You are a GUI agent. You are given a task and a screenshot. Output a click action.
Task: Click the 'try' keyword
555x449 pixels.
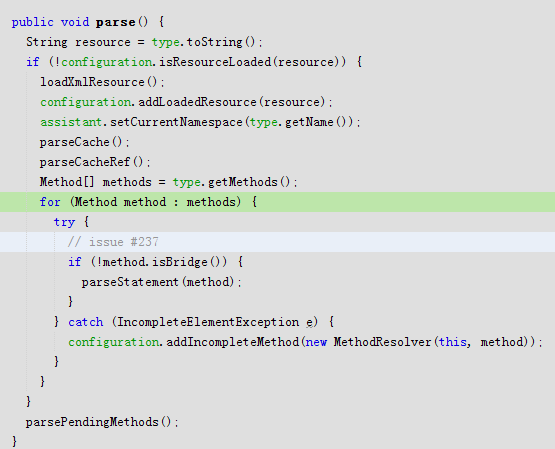click(64, 222)
